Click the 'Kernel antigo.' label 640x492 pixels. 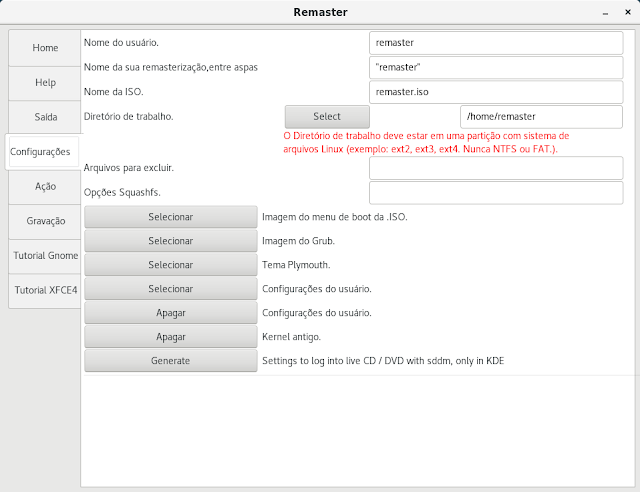click(291, 337)
